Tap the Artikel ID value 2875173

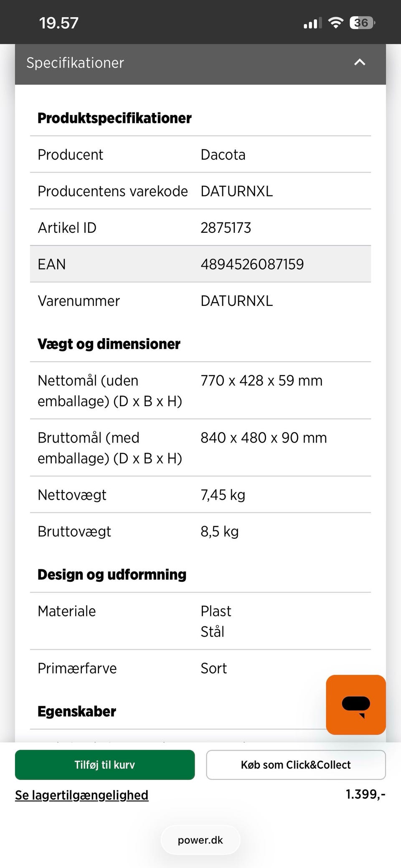click(x=226, y=228)
